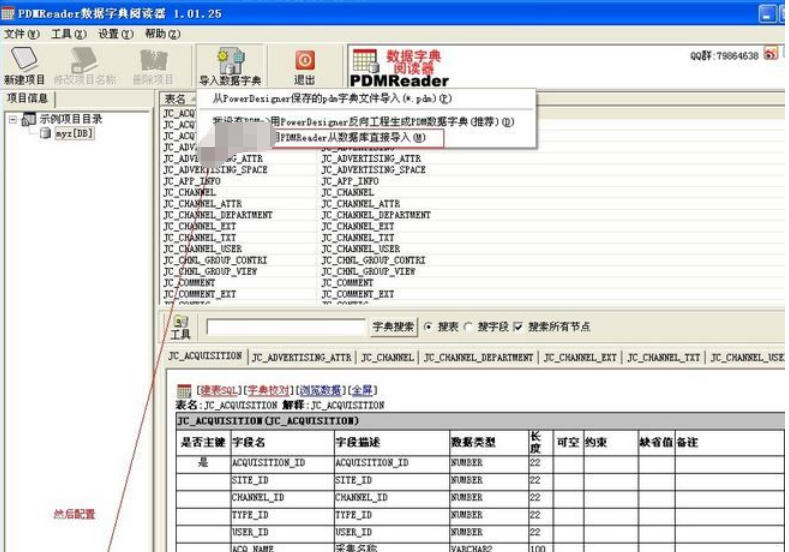
Task: Click the 字典搜索 button
Action: pyautogui.click(x=393, y=327)
